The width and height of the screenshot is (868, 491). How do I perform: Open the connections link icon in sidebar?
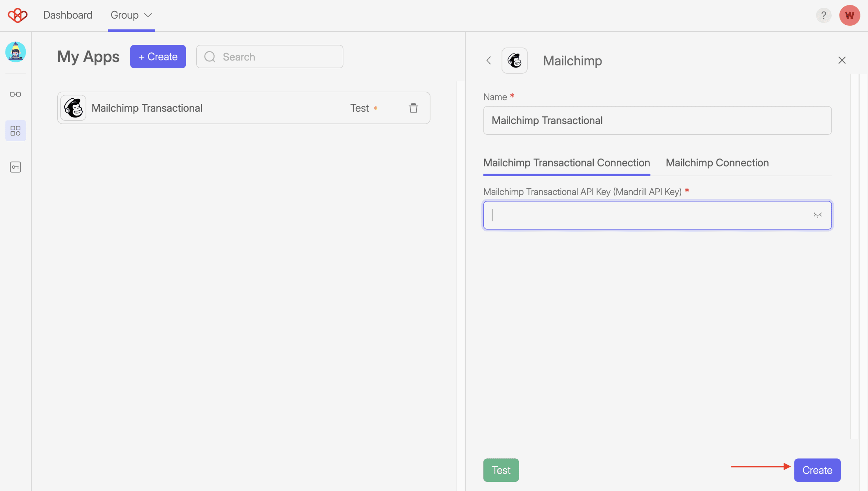16,94
